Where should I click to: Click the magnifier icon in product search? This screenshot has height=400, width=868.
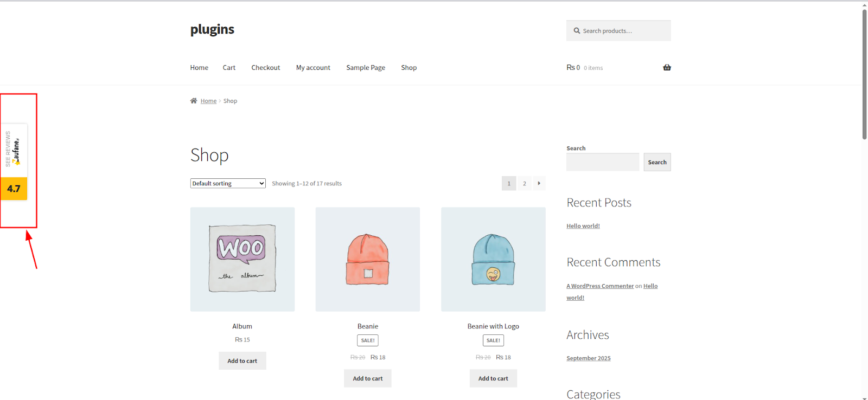577,31
